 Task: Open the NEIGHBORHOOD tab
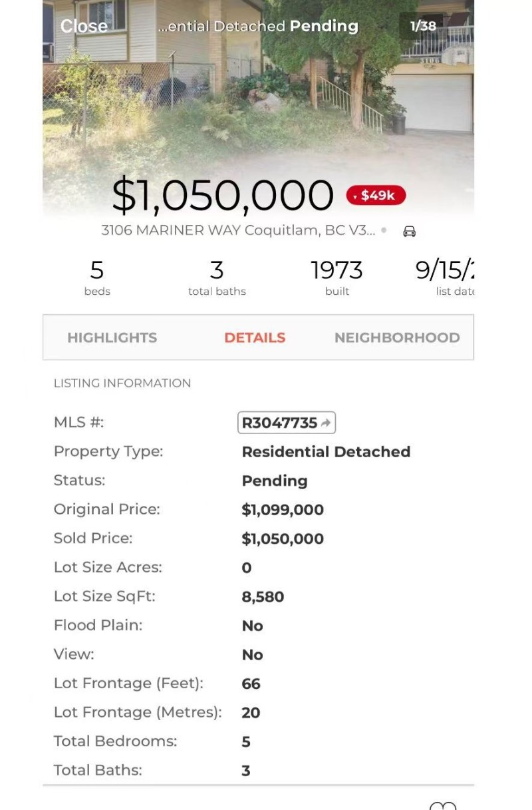pyautogui.click(x=397, y=337)
